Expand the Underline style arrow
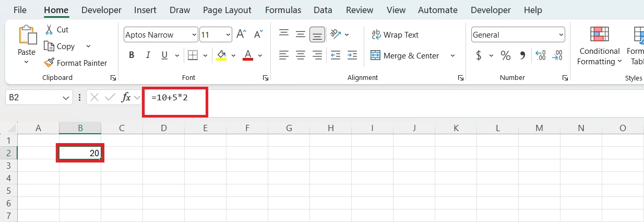Screen dimensions: 644x222 click(178, 55)
